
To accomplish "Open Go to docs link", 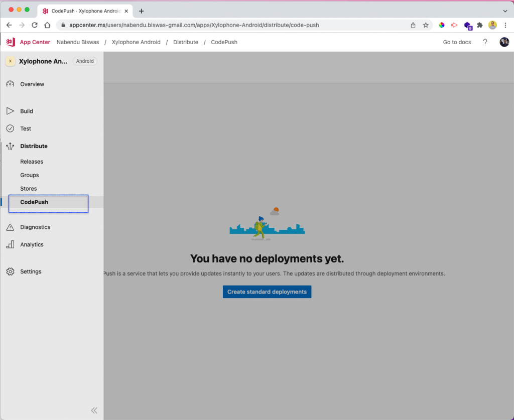I will 457,42.
